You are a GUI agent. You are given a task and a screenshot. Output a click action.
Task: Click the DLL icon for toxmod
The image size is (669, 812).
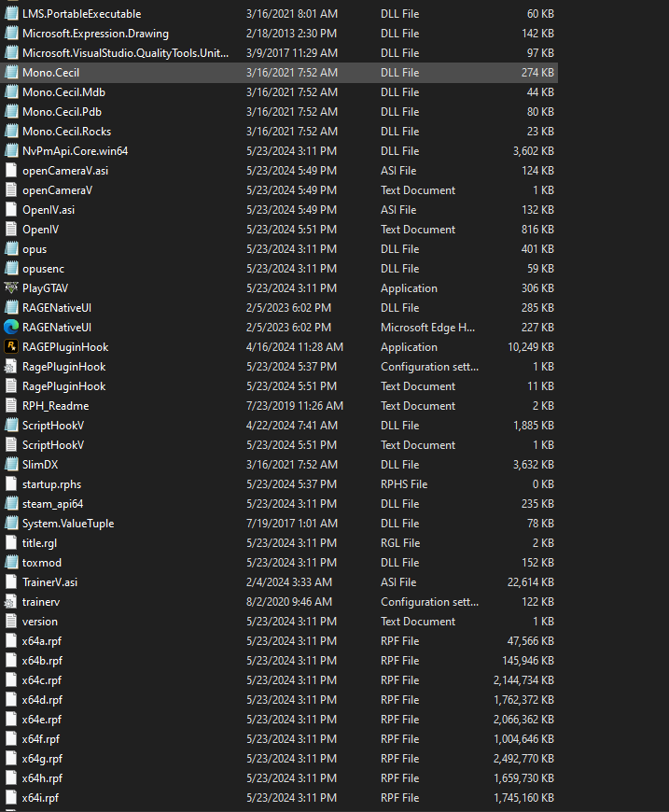tap(11, 563)
